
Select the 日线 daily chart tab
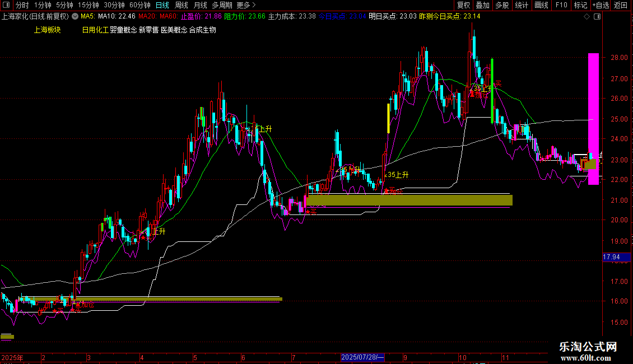pyautogui.click(x=162, y=5)
